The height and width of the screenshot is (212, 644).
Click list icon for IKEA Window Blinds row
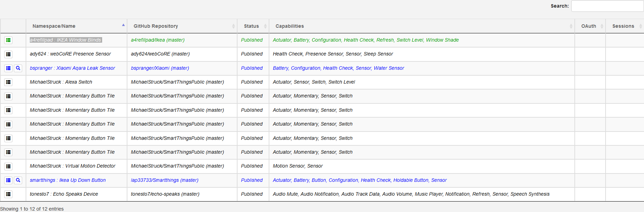click(x=8, y=40)
